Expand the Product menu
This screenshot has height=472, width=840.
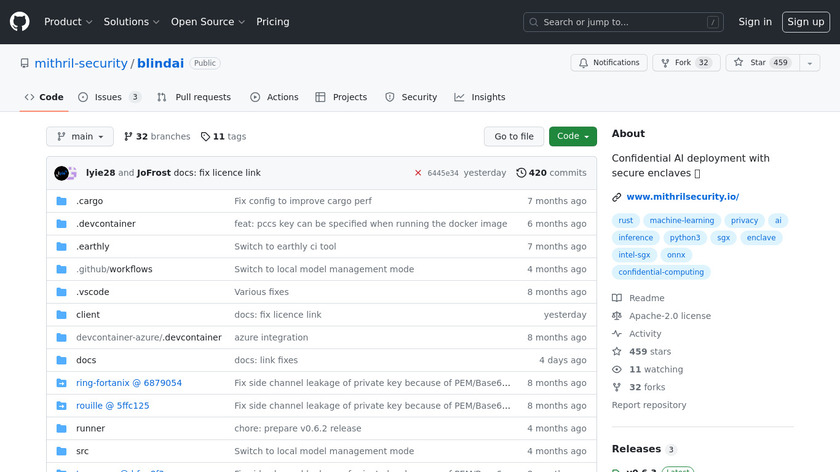[68, 22]
